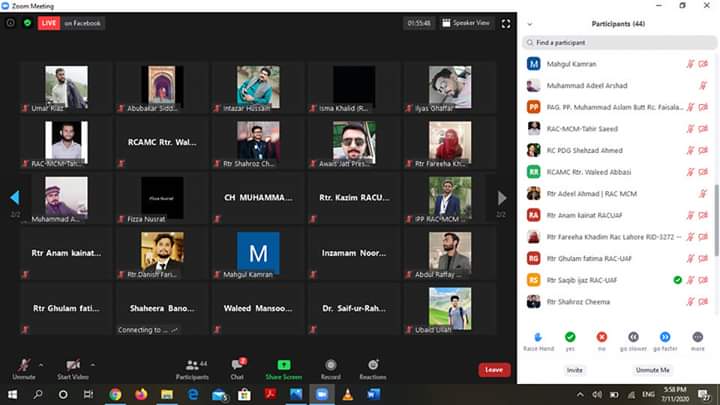Select Rtr Anam kainat RACUAF in list
This screenshot has height=405, width=720.
(x=618, y=215)
